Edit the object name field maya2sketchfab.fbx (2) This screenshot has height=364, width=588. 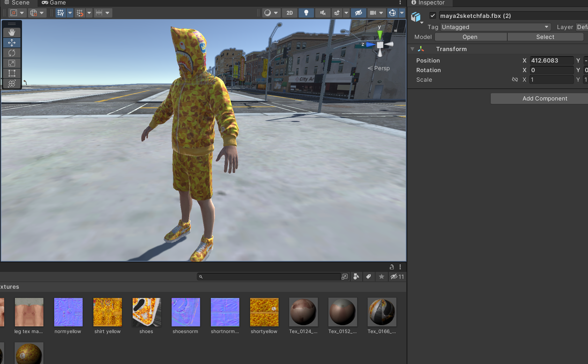(x=513, y=16)
